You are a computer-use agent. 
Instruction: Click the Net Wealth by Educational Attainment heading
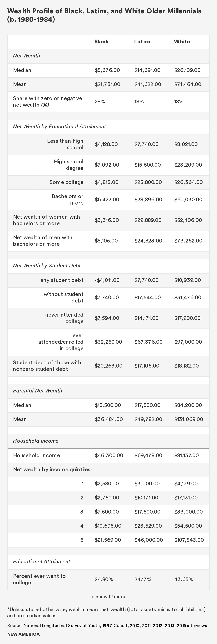click(59, 126)
